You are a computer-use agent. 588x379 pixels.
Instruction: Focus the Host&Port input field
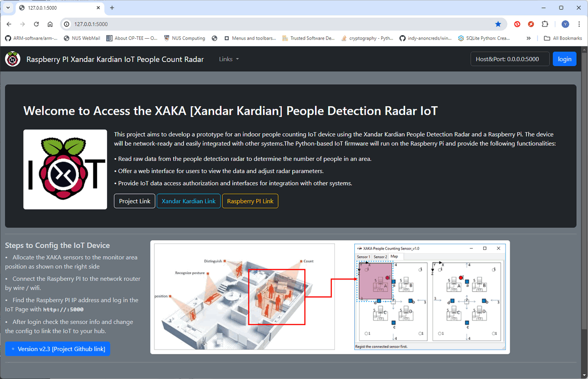(510, 59)
